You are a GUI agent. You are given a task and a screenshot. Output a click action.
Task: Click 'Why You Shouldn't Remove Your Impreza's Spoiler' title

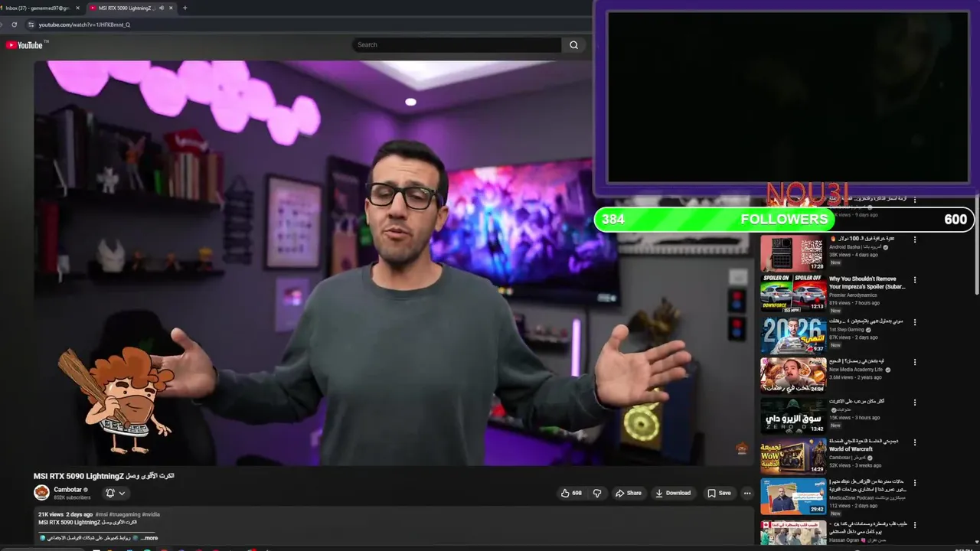pyautogui.click(x=867, y=282)
